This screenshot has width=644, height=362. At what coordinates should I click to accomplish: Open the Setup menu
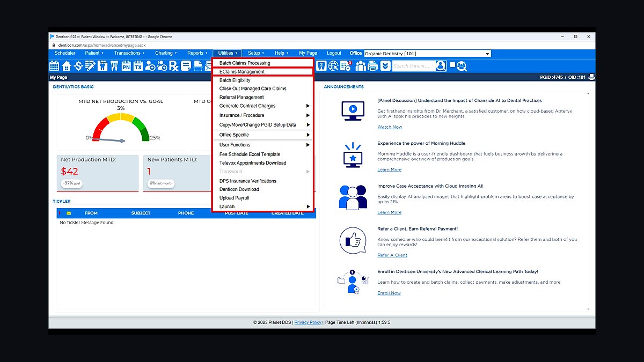coord(256,53)
